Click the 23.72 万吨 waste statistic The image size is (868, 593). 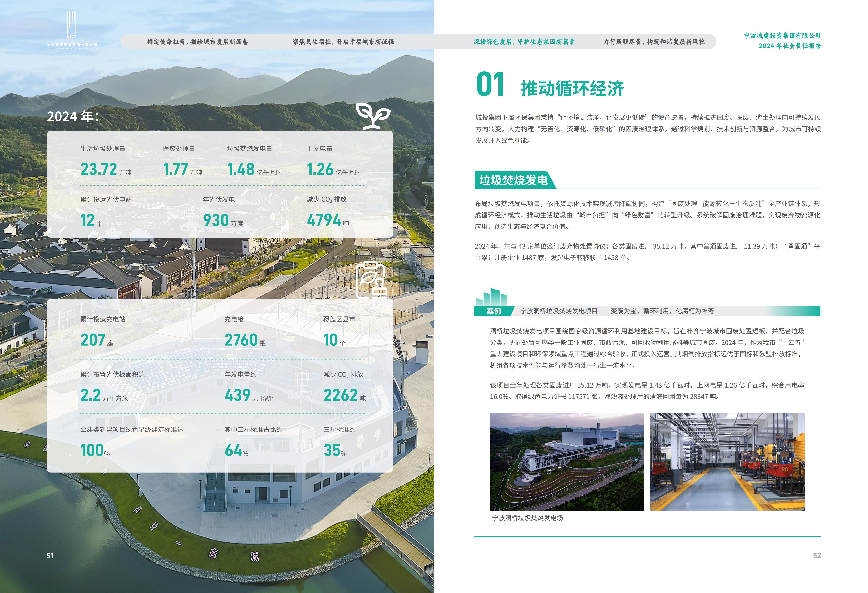[106, 170]
